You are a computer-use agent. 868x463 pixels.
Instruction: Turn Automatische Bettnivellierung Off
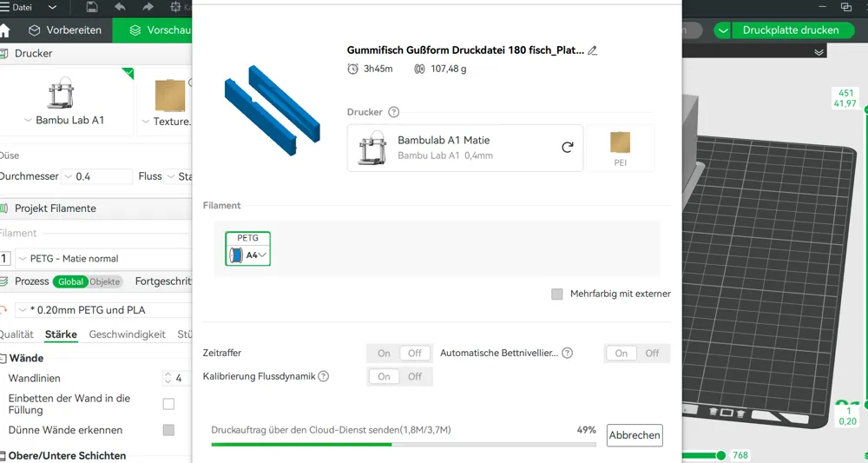652,354
